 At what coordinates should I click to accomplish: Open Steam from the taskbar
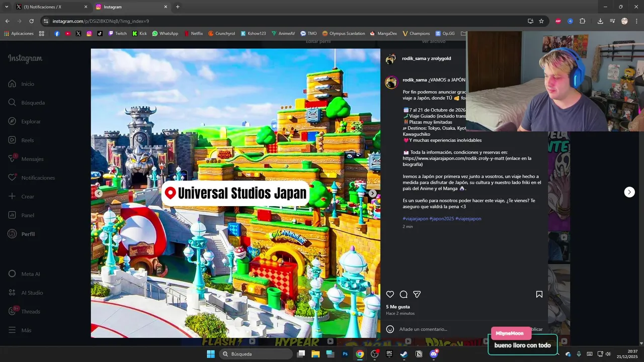(404, 354)
